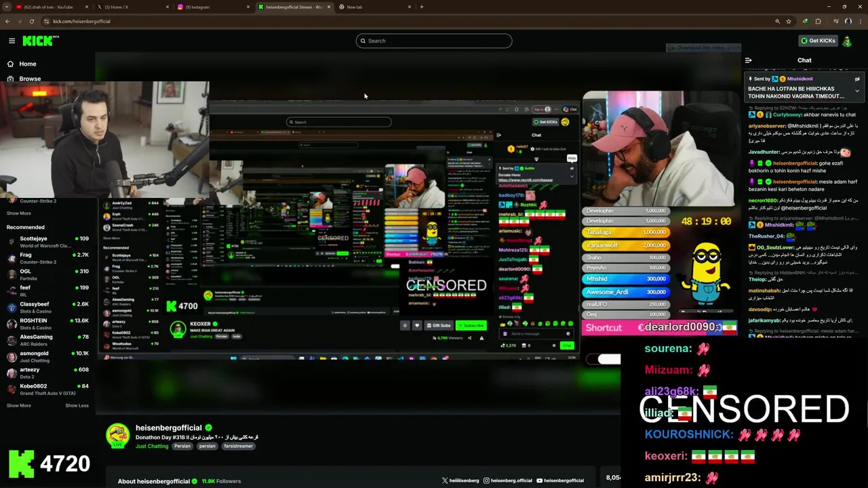
Task: Open heisenberg.official Instagram link
Action: click(x=508, y=481)
